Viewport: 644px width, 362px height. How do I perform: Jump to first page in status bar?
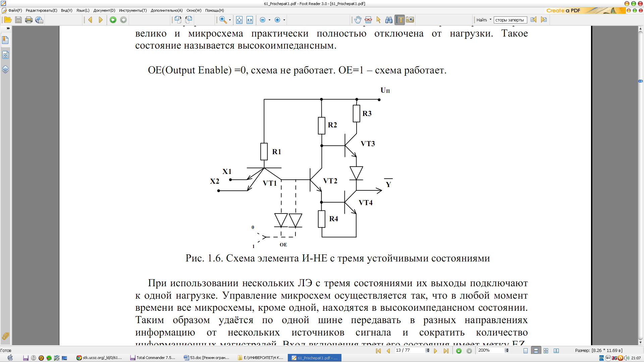pyautogui.click(x=378, y=351)
